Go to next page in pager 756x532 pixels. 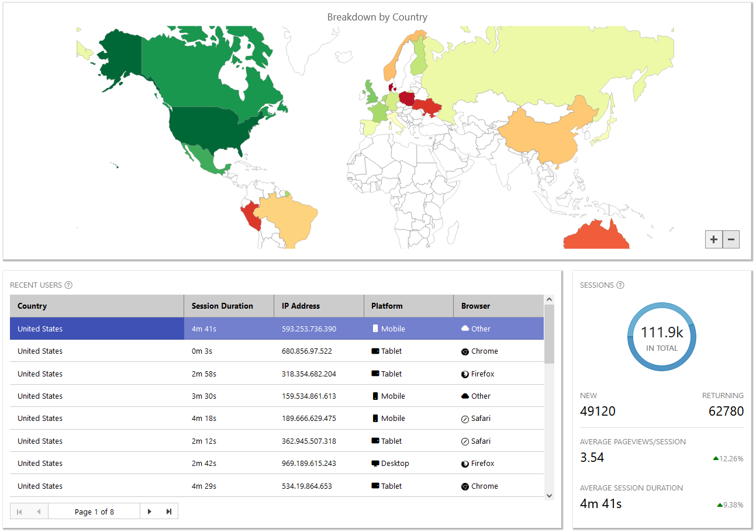point(150,512)
